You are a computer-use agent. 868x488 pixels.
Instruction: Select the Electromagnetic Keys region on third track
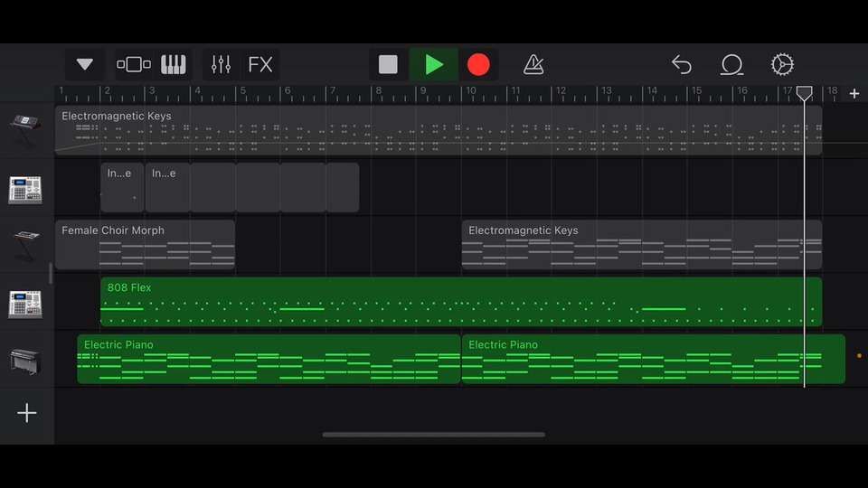point(642,245)
